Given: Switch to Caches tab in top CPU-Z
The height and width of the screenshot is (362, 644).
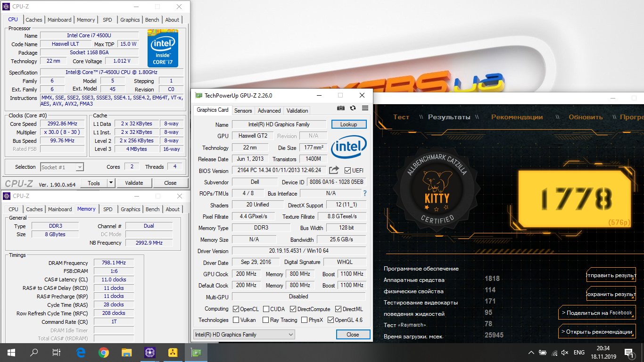Looking at the screenshot, I should coord(34,20).
